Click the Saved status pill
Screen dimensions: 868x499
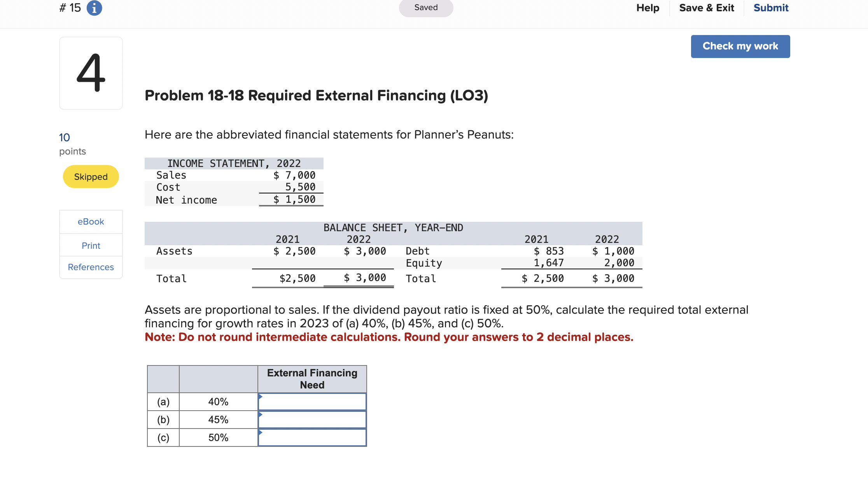click(426, 7)
